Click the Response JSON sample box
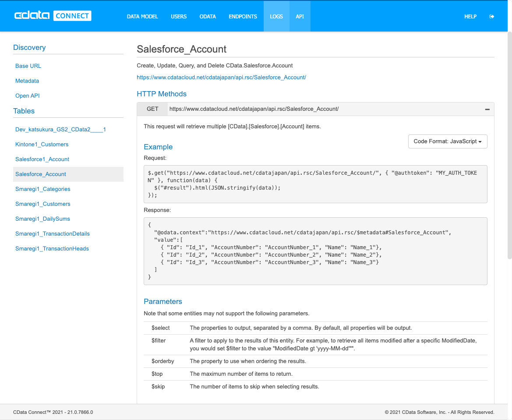 pyautogui.click(x=315, y=251)
